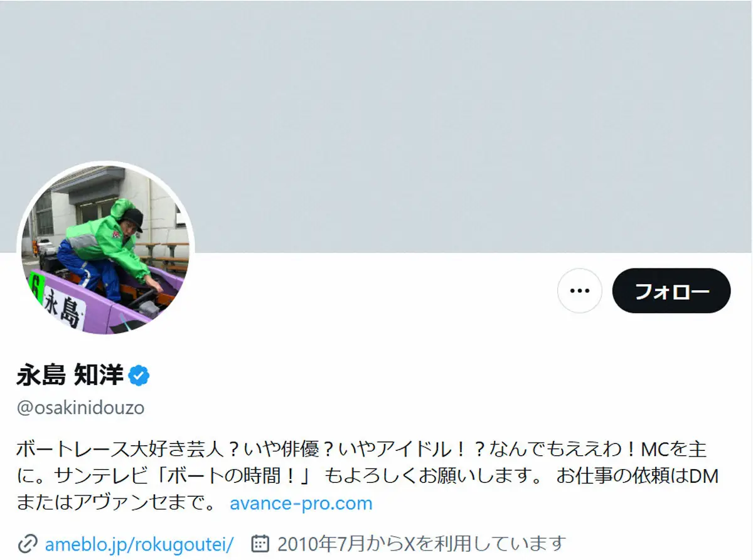Click the chain link icon before ameblo URL
The height and width of the screenshot is (560, 753).
tap(27, 542)
